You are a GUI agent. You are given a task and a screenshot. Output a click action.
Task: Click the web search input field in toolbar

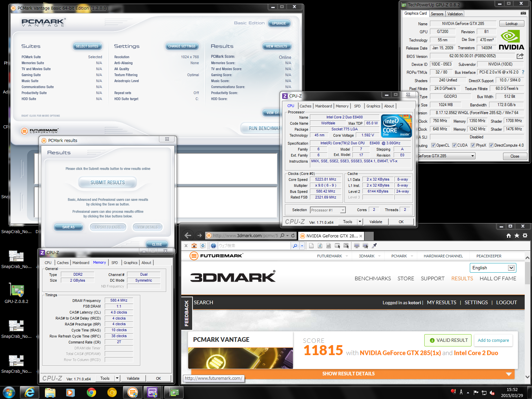(x=254, y=246)
